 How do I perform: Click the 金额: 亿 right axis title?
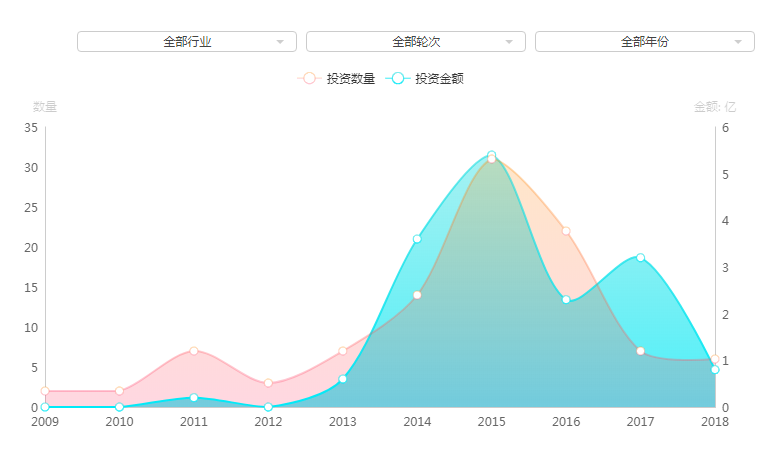point(715,107)
